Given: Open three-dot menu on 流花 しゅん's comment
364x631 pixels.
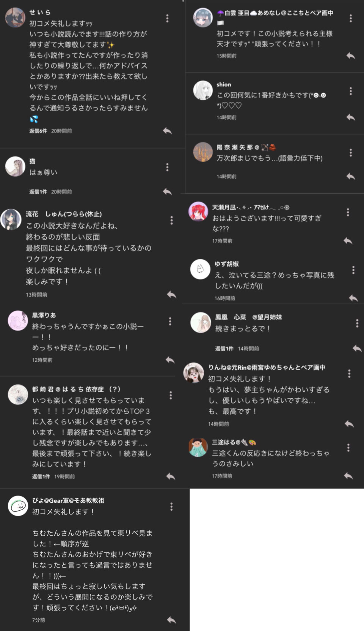Looking at the screenshot, I should (171, 220).
